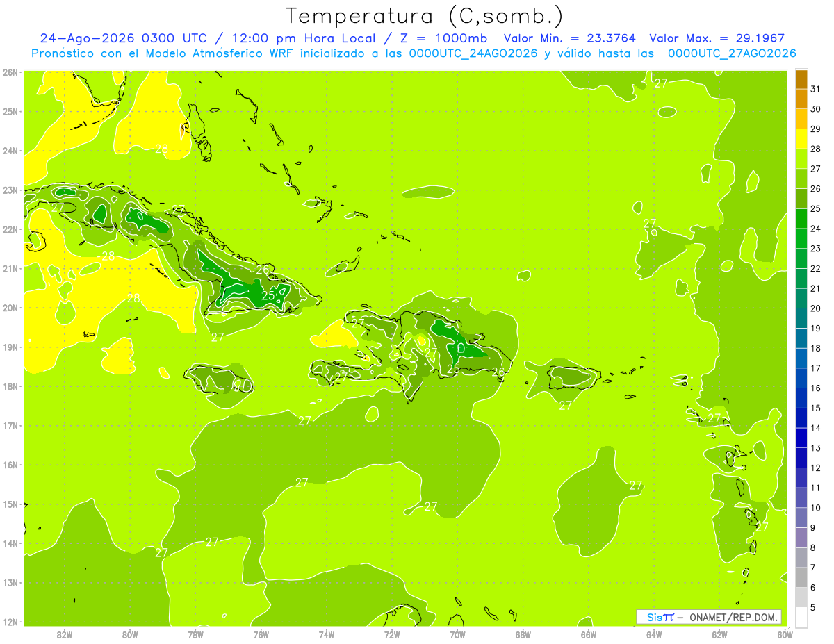The image size is (834, 644).
Task: Click the 24–25 green color scale swatch
Action: point(801,219)
